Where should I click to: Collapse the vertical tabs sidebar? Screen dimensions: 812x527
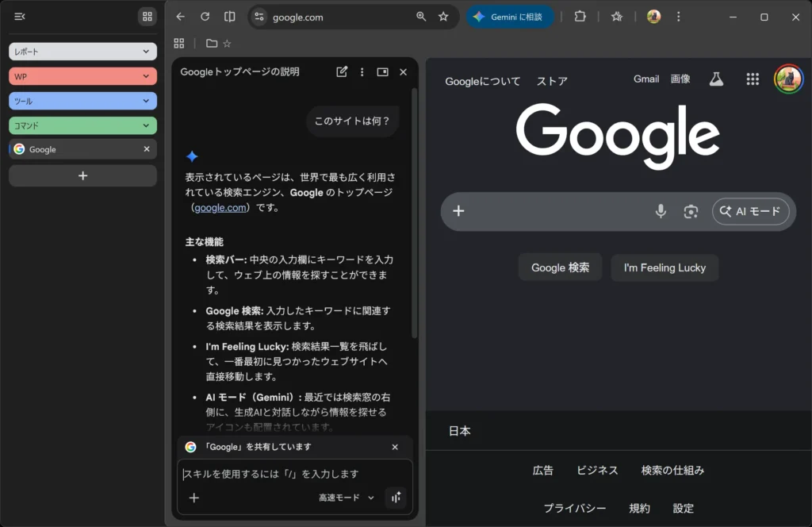coord(20,17)
